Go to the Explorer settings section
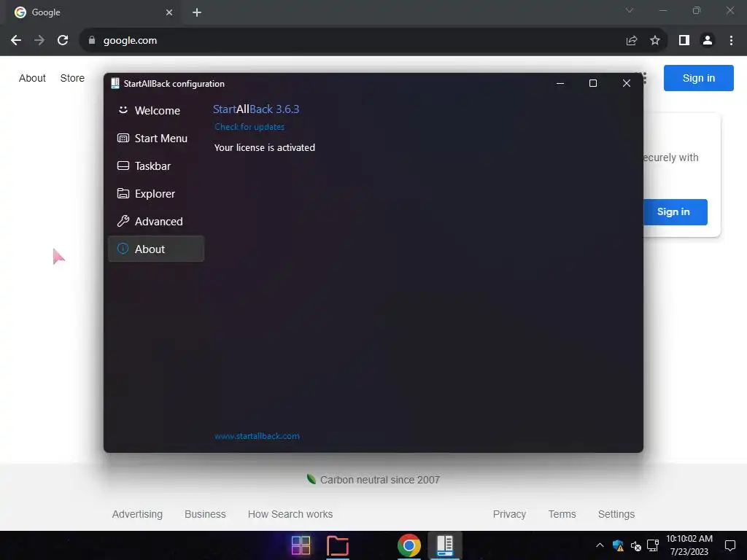 click(156, 193)
